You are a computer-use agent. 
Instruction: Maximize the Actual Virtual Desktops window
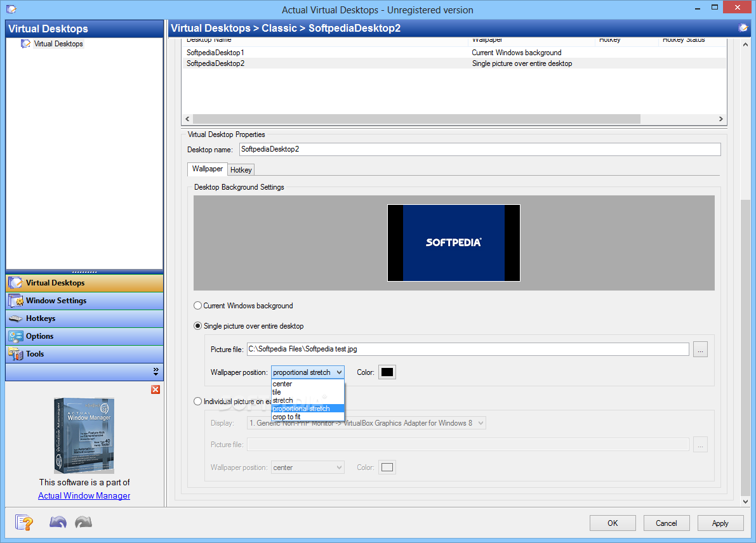[x=715, y=8]
